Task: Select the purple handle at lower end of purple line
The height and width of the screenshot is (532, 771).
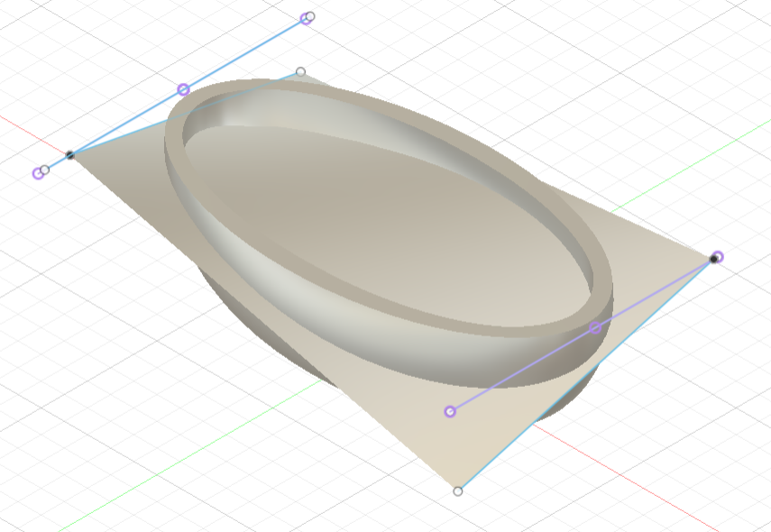Action: 450,411
